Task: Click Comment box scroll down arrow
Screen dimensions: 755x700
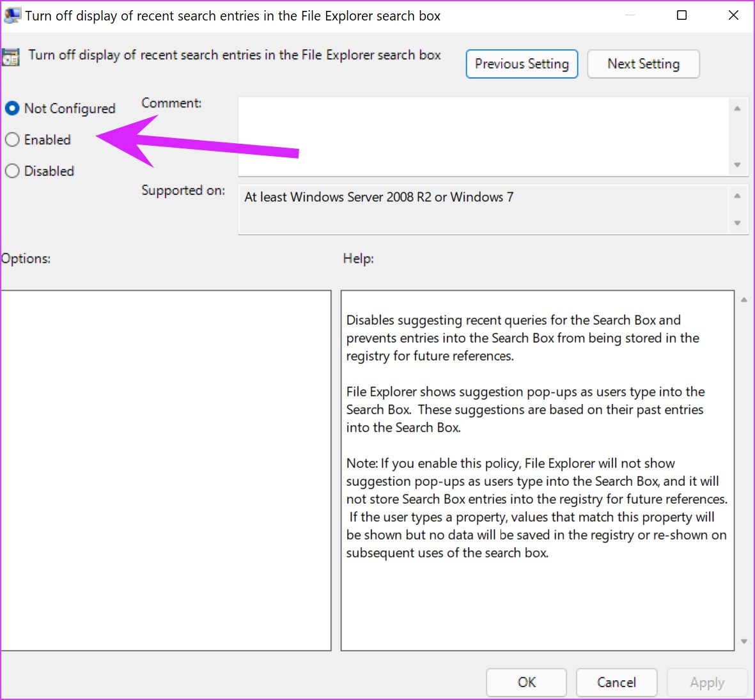Action: tap(737, 165)
